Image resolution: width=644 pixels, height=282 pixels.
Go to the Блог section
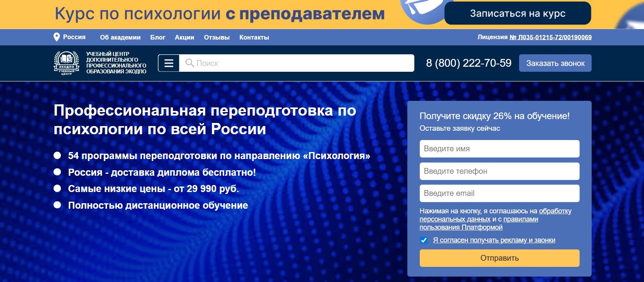click(158, 38)
